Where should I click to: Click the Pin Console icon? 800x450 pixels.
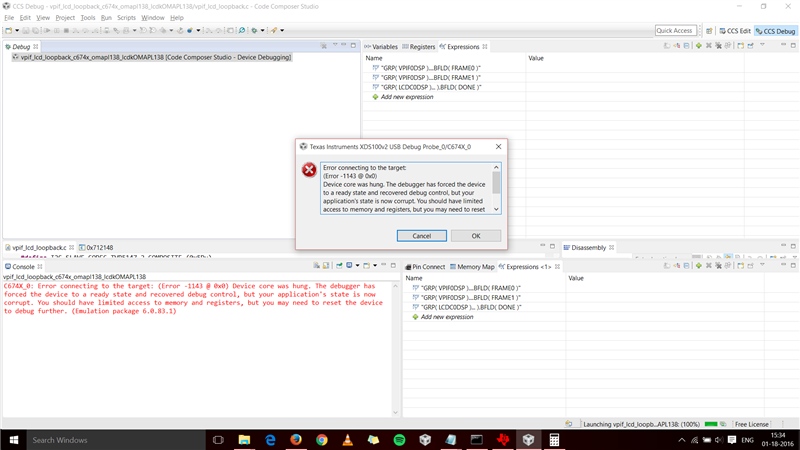[339, 265]
